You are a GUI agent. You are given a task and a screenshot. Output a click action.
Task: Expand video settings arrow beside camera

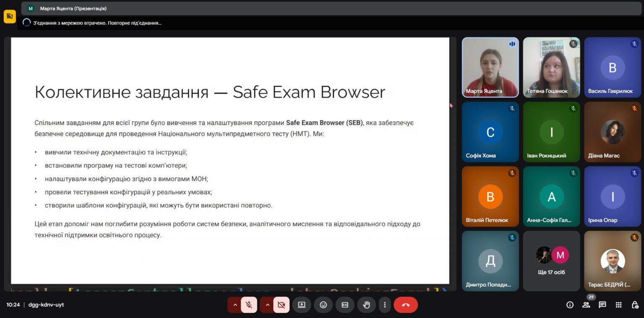[267, 305]
